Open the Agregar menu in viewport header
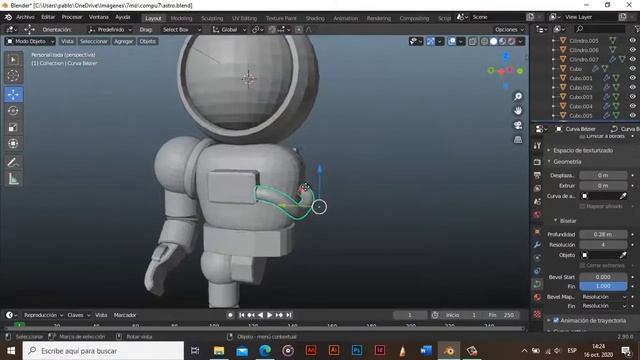The height and width of the screenshot is (360, 640). 123,41
